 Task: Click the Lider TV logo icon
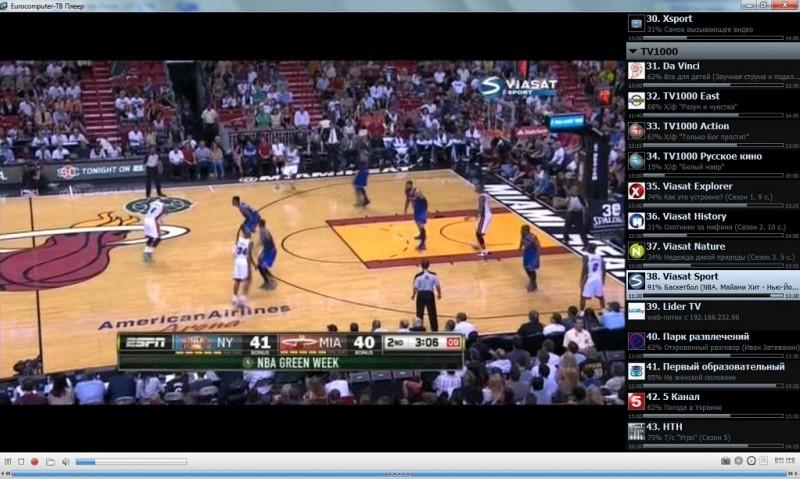coord(636,311)
